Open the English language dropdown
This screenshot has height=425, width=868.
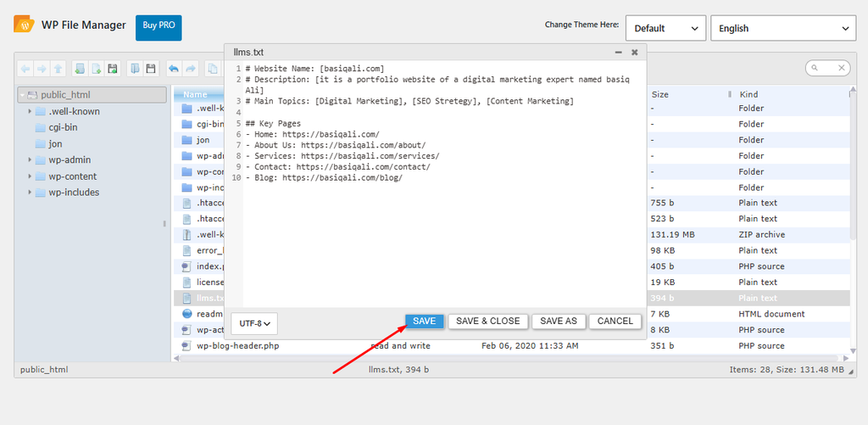[783, 28]
